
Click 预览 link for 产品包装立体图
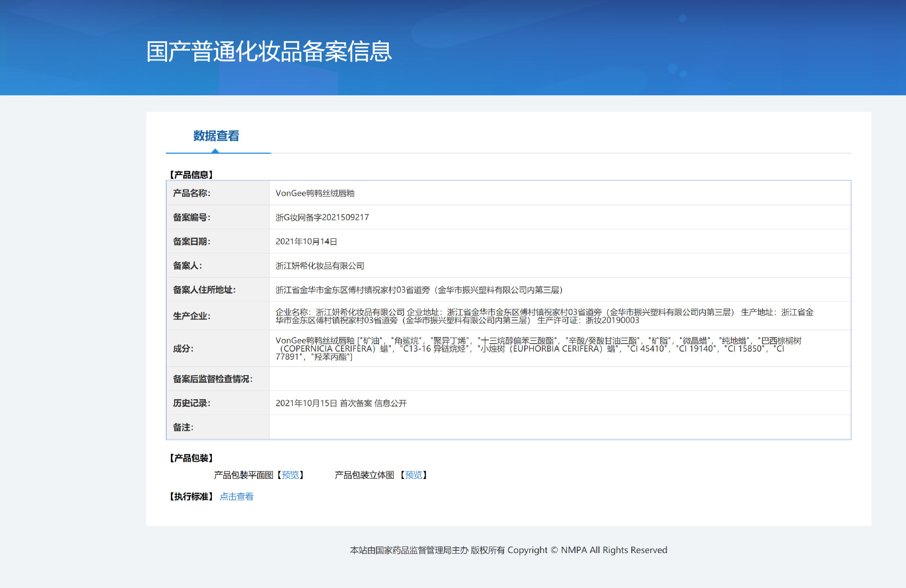(413, 475)
